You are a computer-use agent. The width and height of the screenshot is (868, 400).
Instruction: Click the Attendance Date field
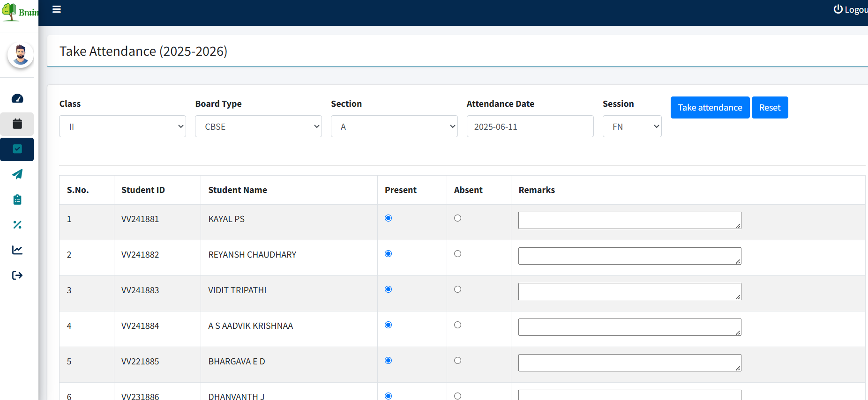[530, 126]
